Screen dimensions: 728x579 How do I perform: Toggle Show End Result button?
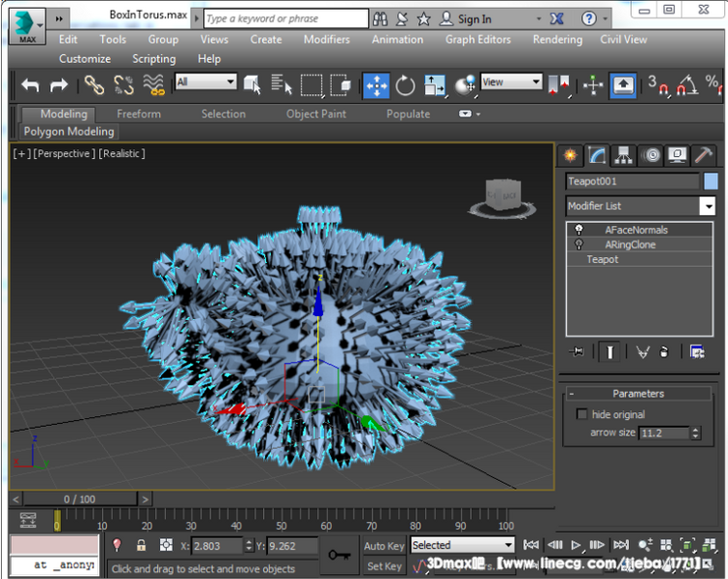(610, 352)
